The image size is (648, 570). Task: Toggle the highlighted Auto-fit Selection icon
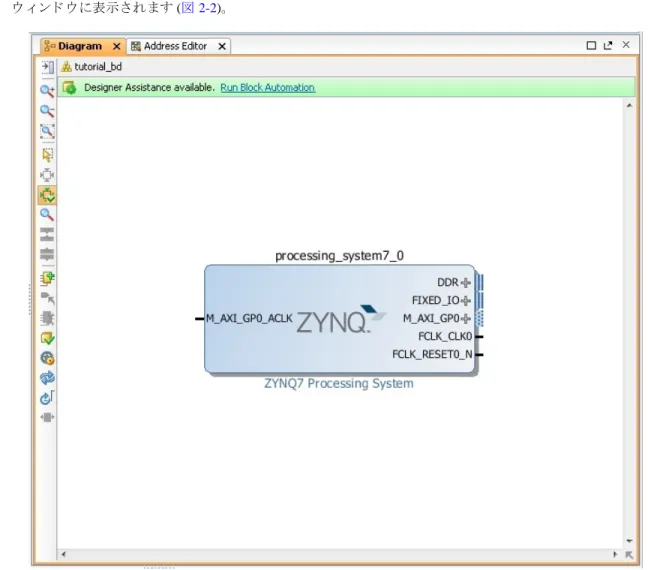pos(47,195)
